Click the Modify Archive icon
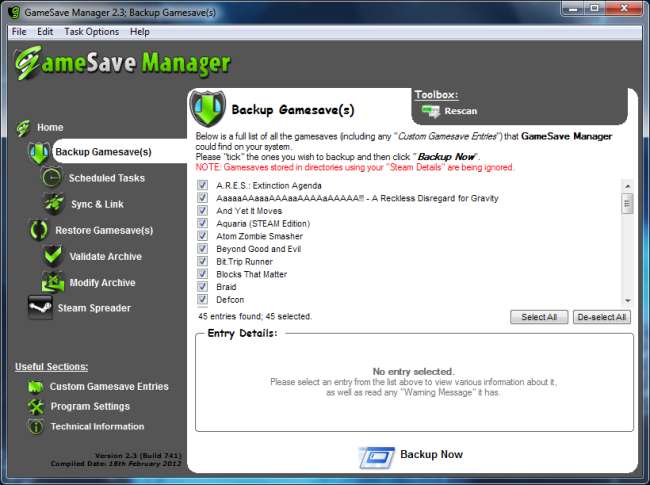The width and height of the screenshot is (650, 485). (x=53, y=282)
